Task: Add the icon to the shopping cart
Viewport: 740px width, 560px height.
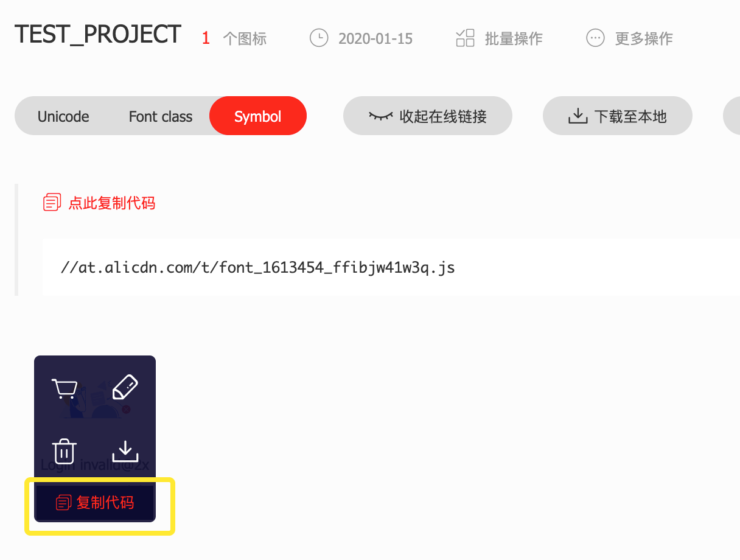Action: [65, 388]
